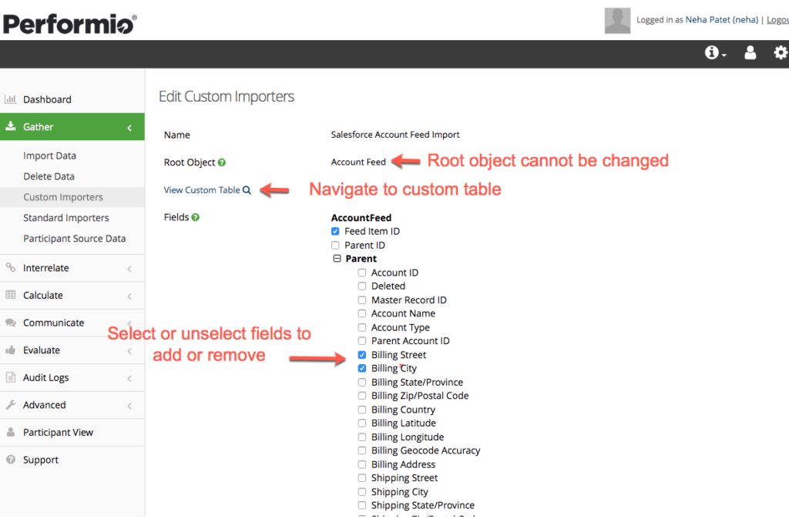Expand the Advanced menu chevron
789x532 pixels.
129,406
